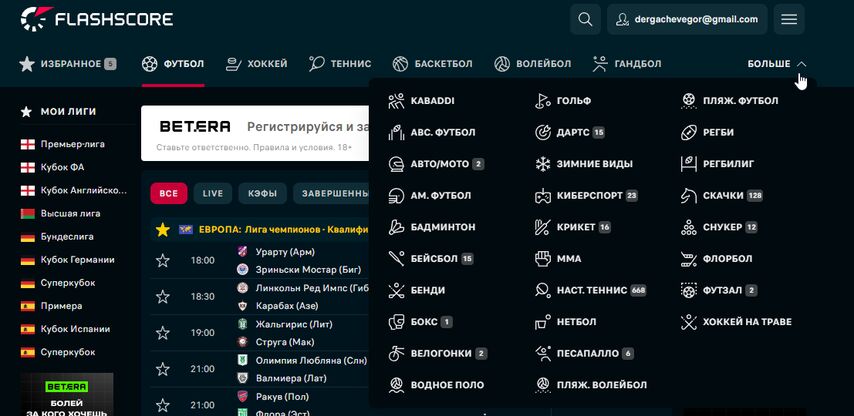The width and height of the screenshot is (854, 416).
Task: Toggle favorite star for Линкольн Ред Импс match
Action: tap(162, 297)
